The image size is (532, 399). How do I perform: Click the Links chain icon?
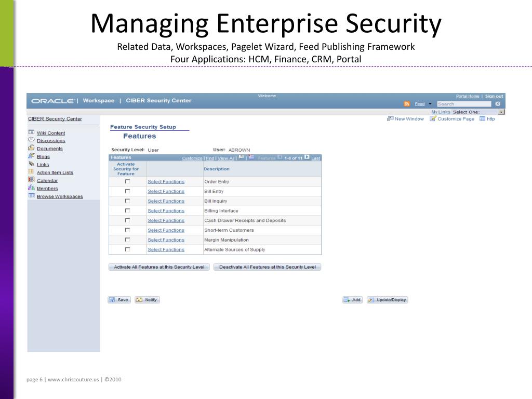[x=31, y=164]
